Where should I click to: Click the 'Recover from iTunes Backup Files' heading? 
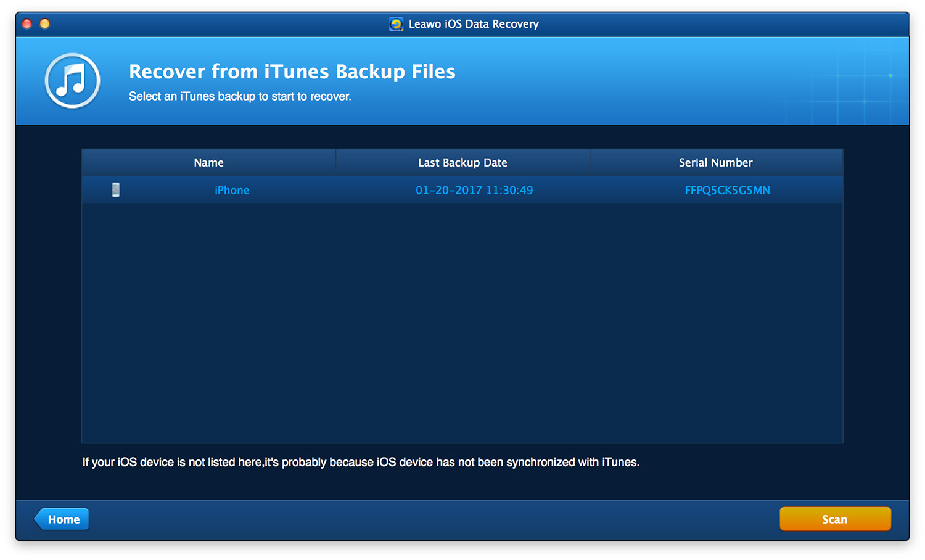coord(292,72)
